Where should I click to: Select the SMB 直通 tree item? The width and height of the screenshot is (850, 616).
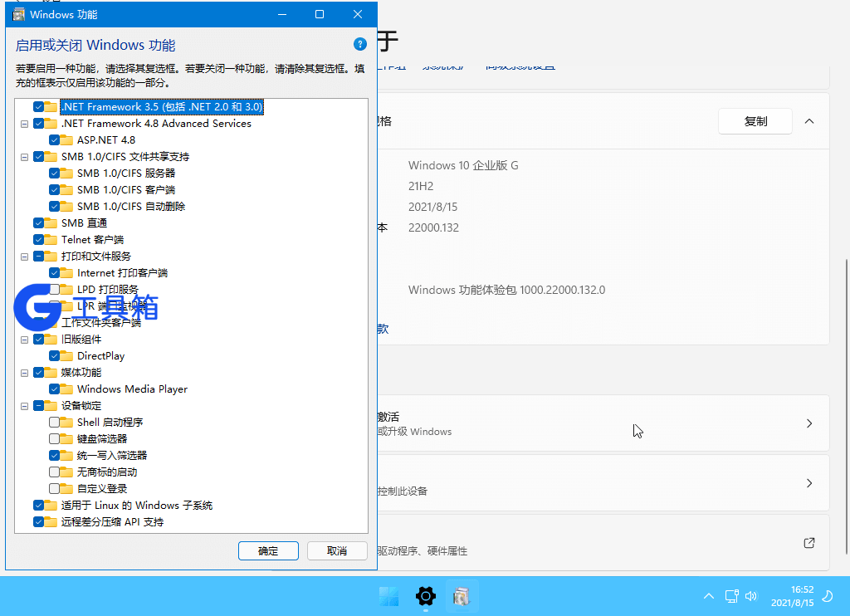tap(84, 222)
